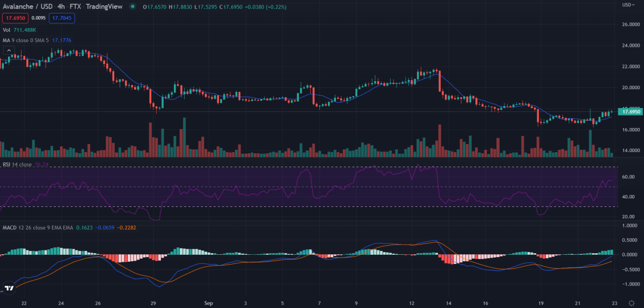The height and width of the screenshot is (308, 644).
Task: Select the Vol indicator legend
Action: point(6,30)
